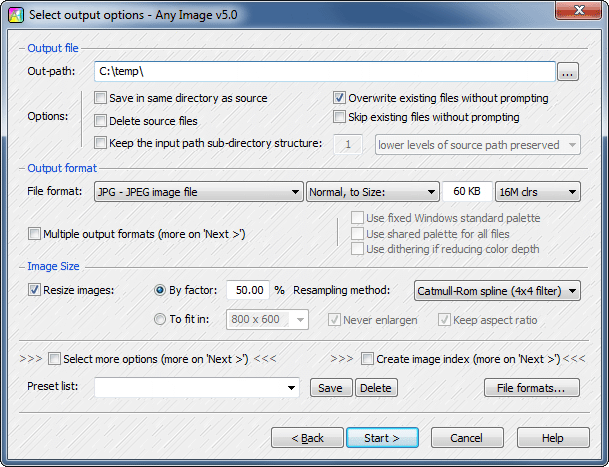Uncheck the Resize images checkbox

click(x=34, y=290)
